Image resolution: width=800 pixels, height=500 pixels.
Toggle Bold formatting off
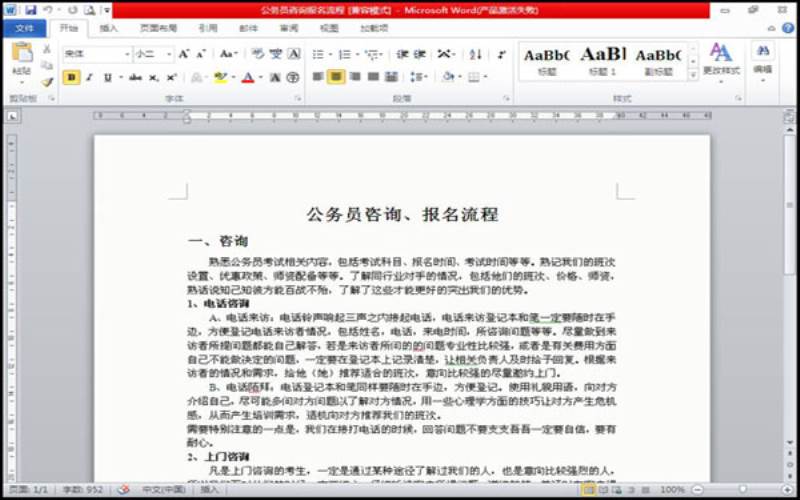pyautogui.click(x=71, y=77)
